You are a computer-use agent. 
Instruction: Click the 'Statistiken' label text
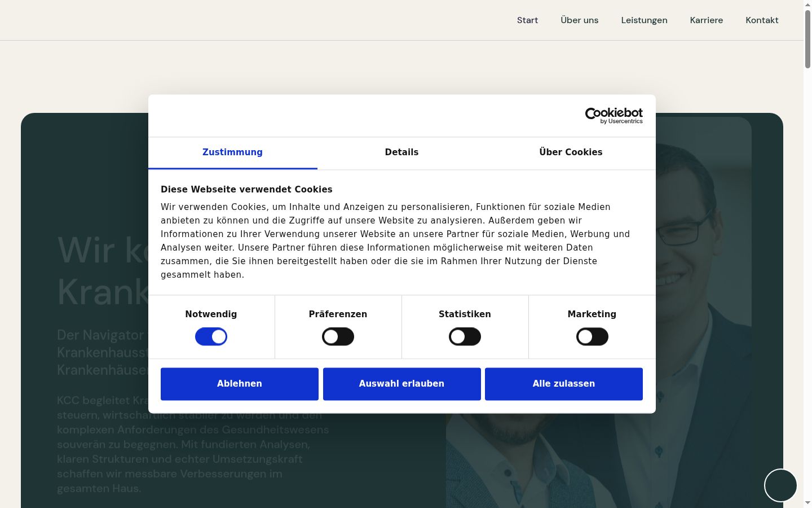click(465, 314)
